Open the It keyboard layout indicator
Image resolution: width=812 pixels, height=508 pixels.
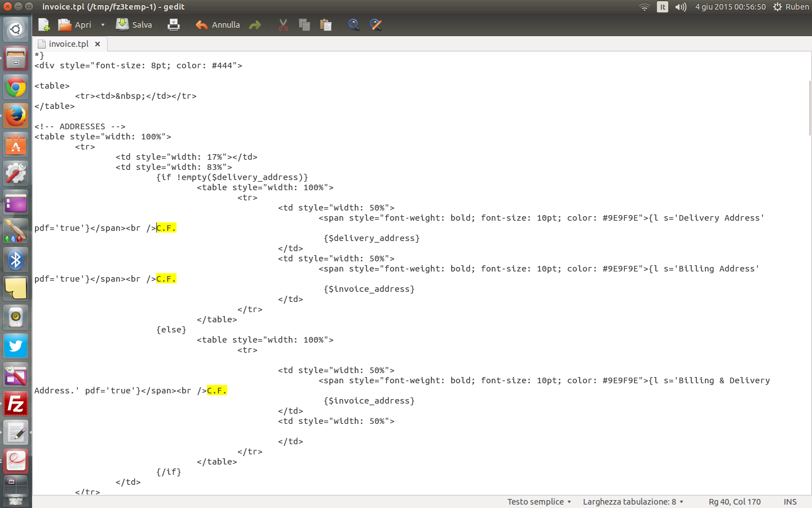click(663, 7)
